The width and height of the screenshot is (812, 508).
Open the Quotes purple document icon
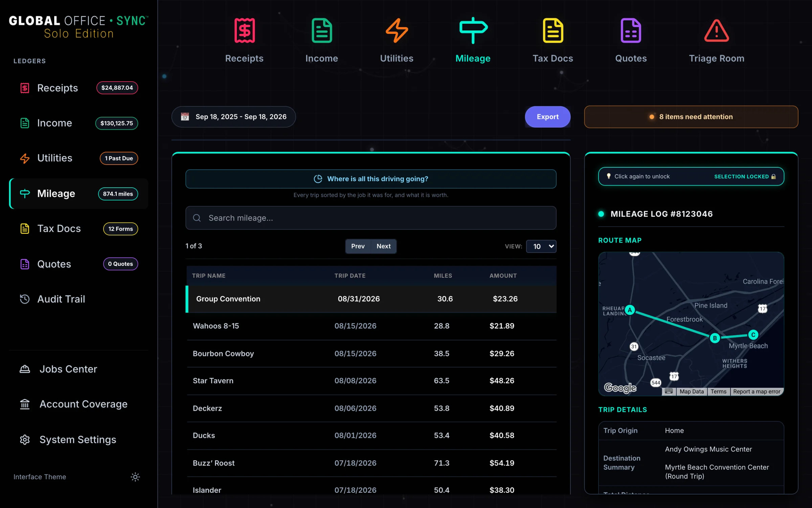click(x=631, y=30)
